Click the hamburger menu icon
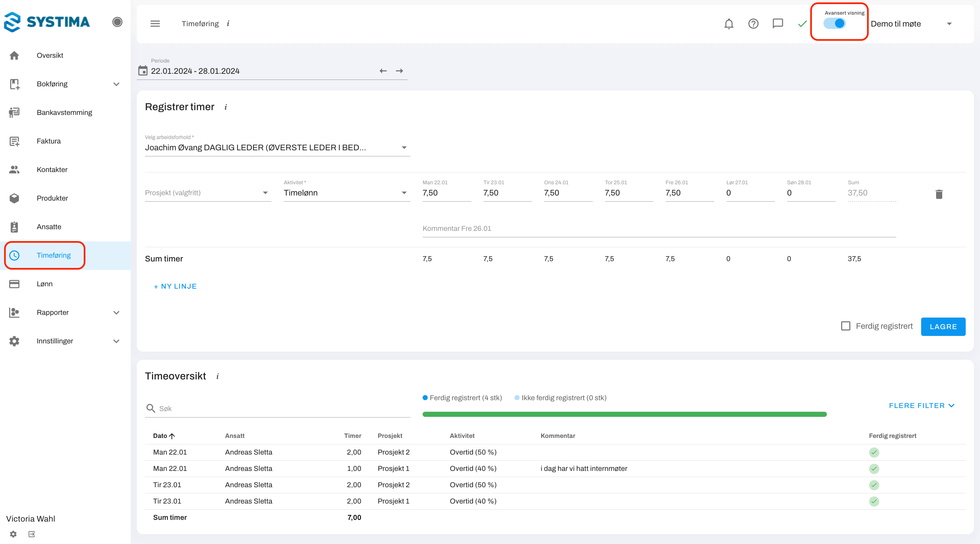The width and height of the screenshot is (980, 544). [x=155, y=23]
